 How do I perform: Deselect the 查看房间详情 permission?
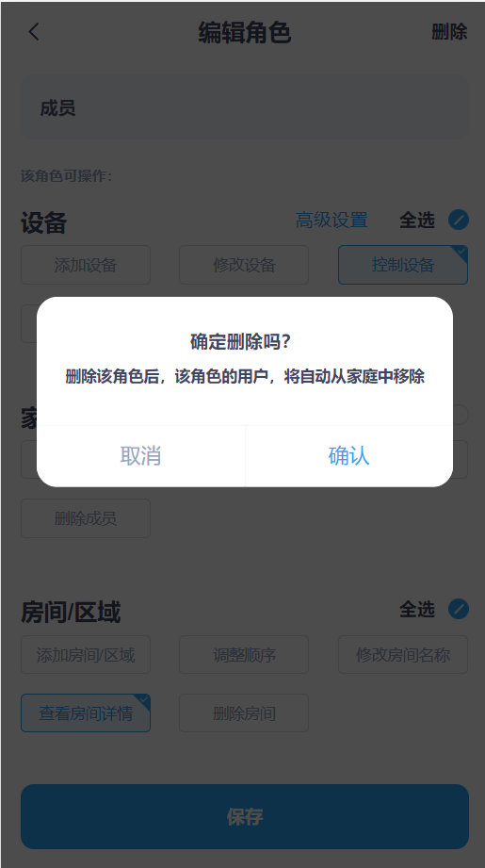pyautogui.click(x=86, y=713)
